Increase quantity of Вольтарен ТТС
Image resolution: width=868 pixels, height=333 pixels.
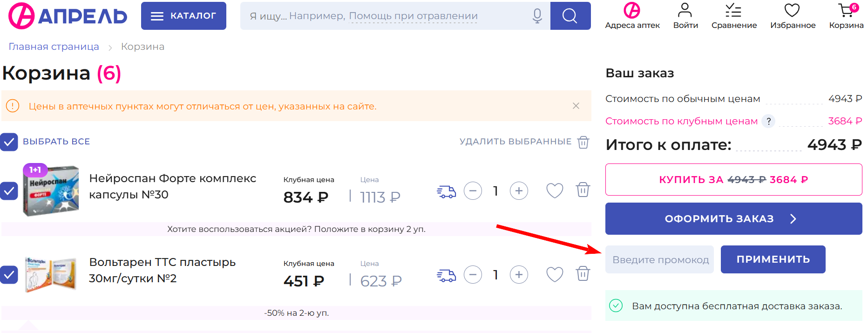click(519, 274)
